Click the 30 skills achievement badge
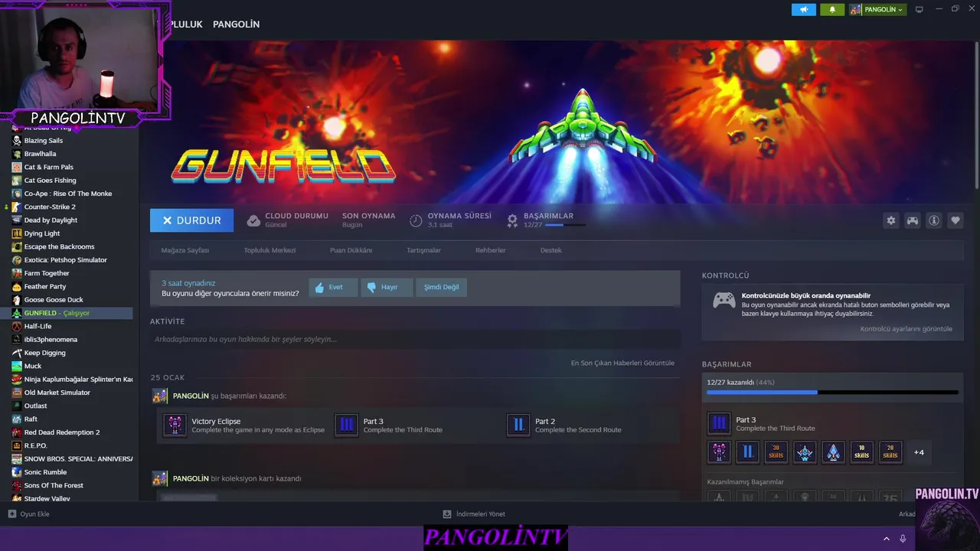The height and width of the screenshot is (551, 980). [776, 452]
